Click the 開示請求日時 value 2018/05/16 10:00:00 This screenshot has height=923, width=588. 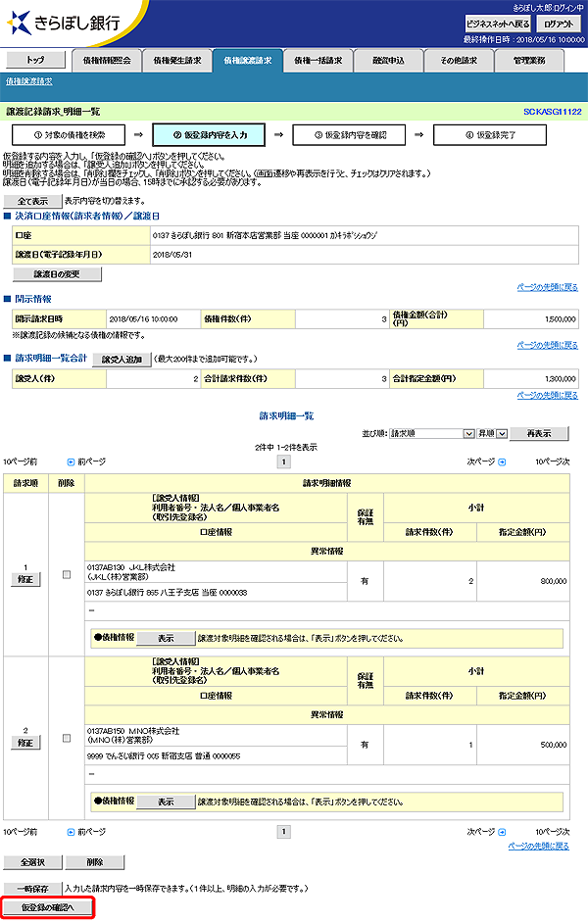(144, 319)
